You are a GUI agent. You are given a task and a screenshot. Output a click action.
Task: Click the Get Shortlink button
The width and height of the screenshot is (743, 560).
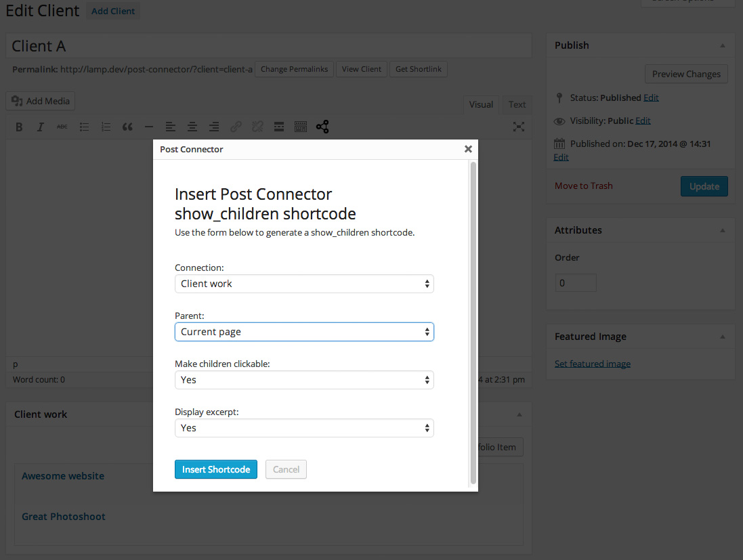419,69
